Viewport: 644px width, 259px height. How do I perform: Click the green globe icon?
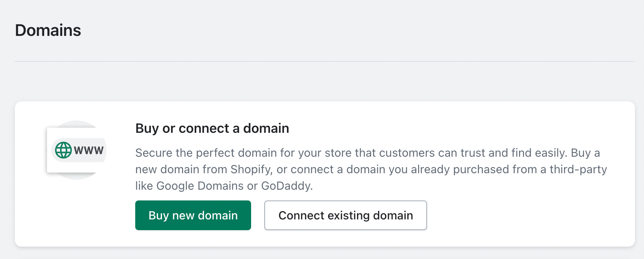tap(63, 150)
